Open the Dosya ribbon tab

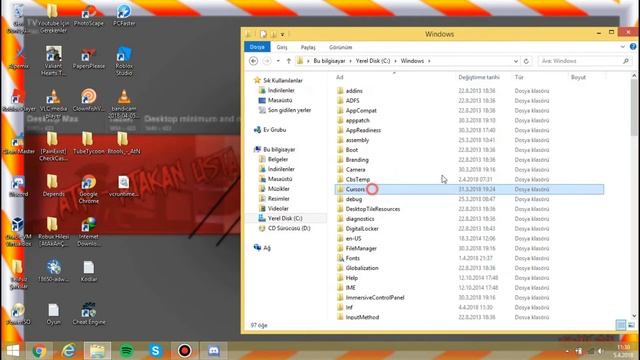[x=257, y=47]
